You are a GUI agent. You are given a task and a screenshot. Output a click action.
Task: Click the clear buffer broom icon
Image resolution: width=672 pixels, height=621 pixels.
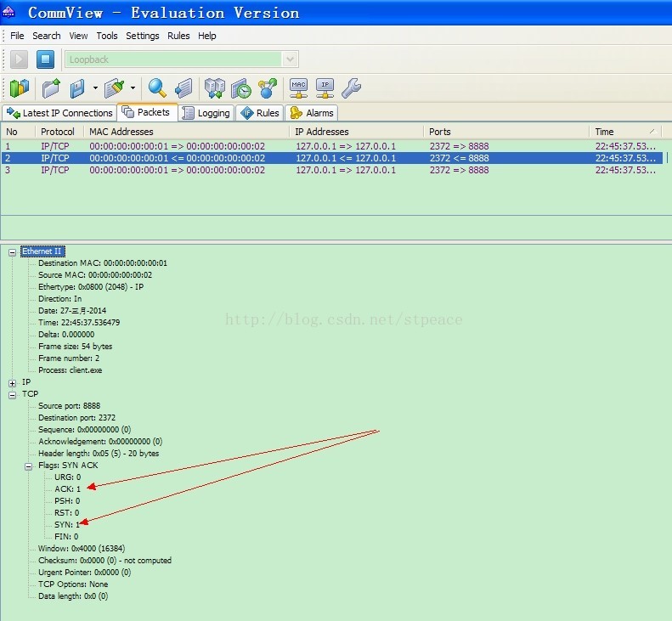(x=114, y=88)
